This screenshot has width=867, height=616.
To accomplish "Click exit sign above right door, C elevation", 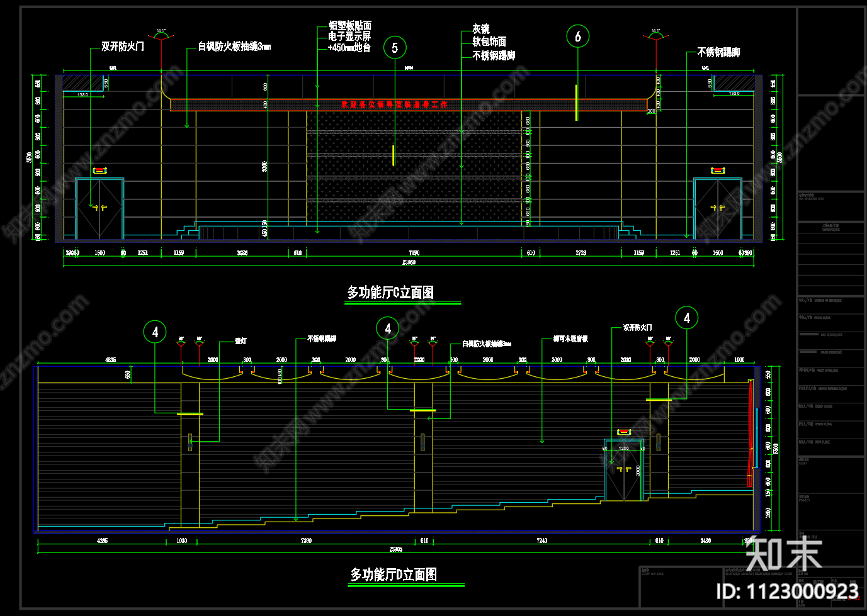I will point(718,170).
